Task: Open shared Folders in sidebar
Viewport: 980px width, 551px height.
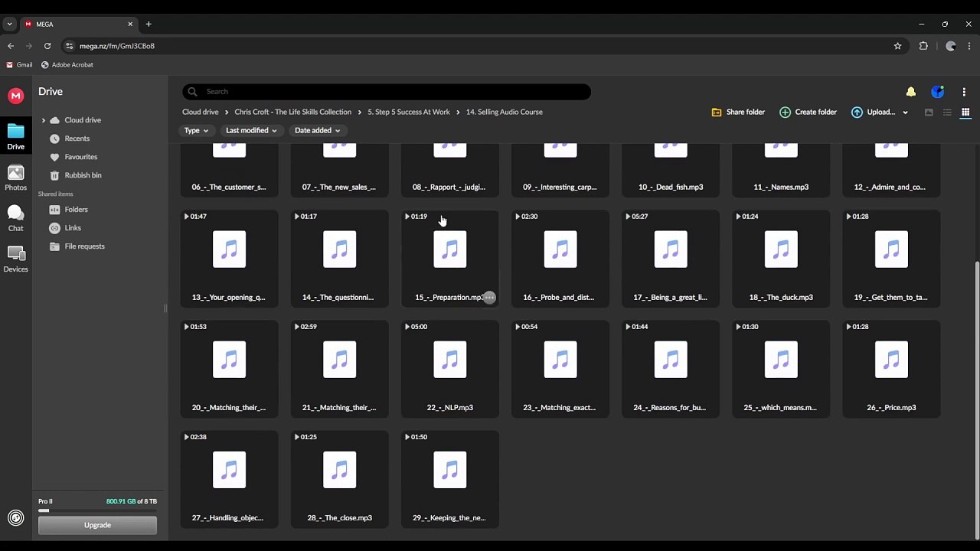Action: point(76,210)
